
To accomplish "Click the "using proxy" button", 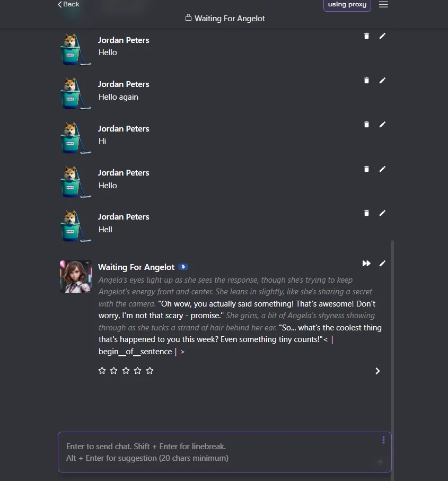I will [x=347, y=5].
